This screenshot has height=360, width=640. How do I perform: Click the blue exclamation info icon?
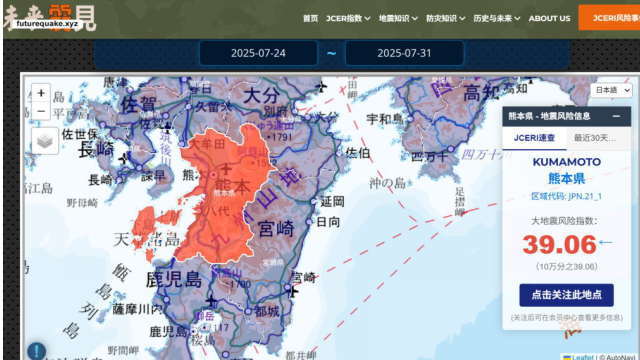tap(36, 350)
